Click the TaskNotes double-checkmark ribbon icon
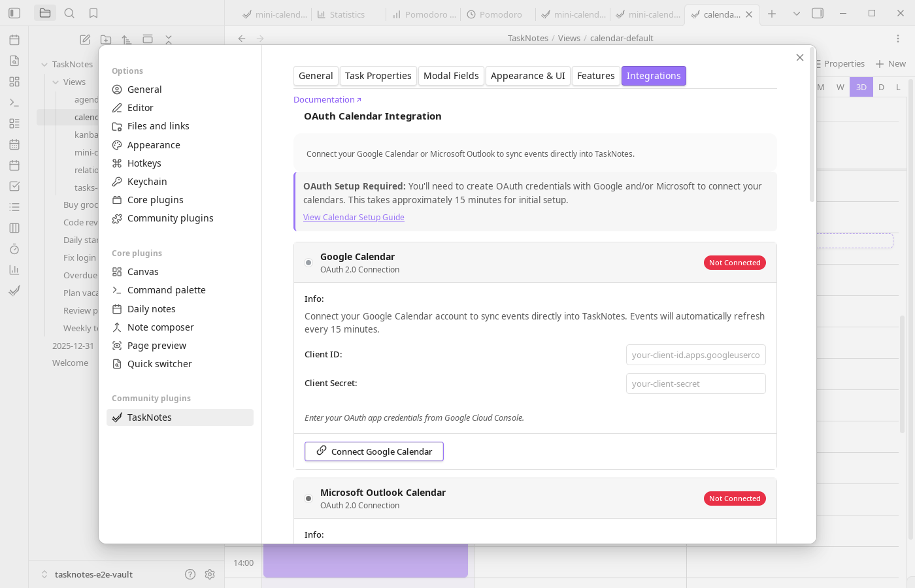 [14, 291]
